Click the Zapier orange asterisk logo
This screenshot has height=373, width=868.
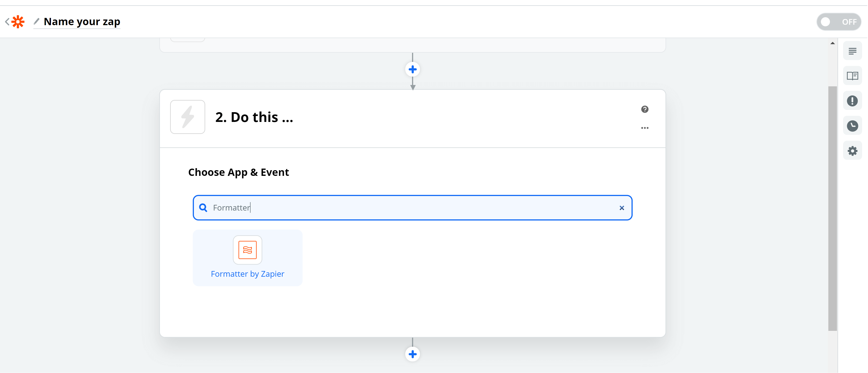[x=18, y=22]
